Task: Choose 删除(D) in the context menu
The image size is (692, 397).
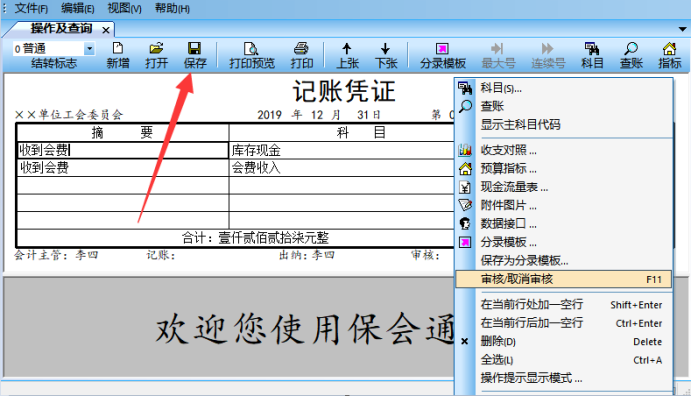Action: tap(564, 341)
